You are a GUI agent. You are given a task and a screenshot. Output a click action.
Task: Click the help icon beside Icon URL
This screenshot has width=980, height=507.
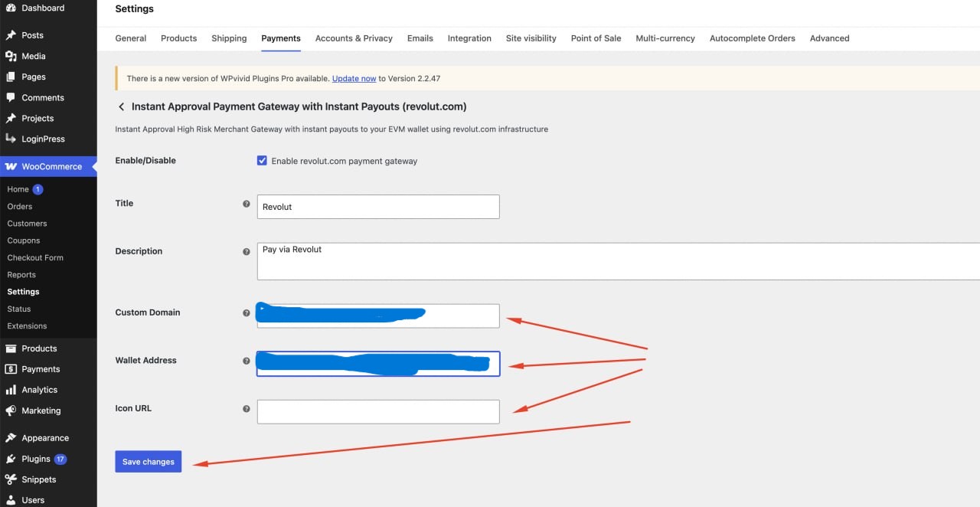click(247, 409)
